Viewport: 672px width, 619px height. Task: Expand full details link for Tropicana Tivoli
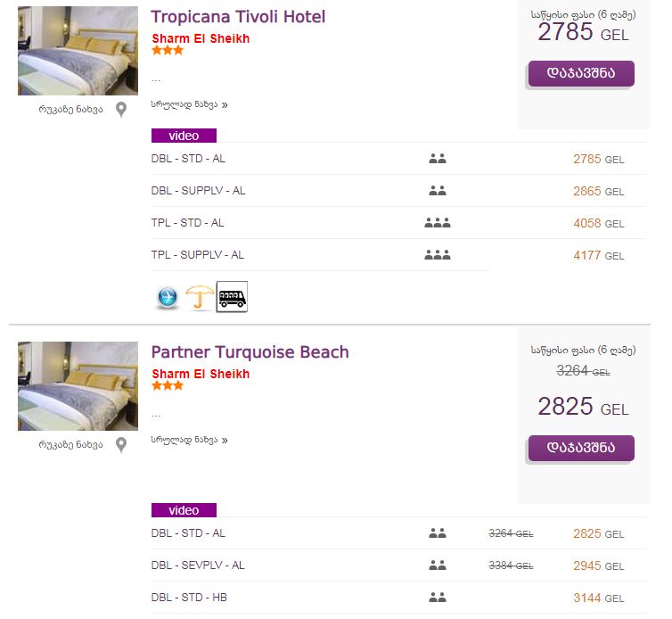coord(189,104)
